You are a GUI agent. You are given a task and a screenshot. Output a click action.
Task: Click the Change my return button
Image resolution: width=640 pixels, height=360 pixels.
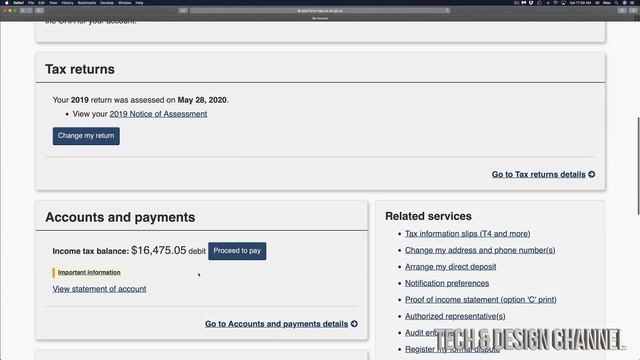point(86,136)
